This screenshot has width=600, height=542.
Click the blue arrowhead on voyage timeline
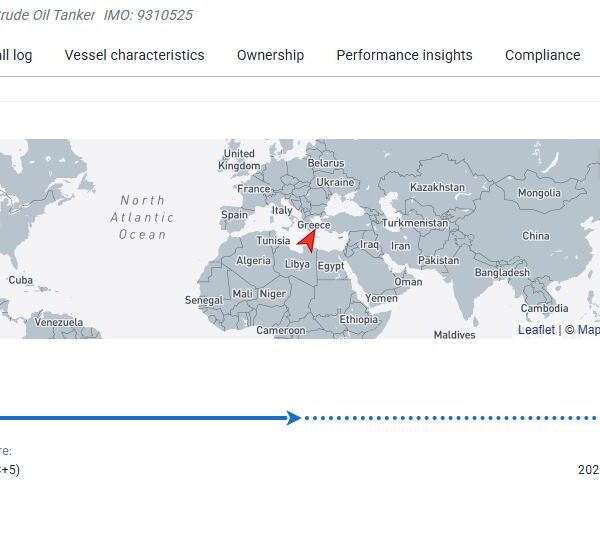click(293, 418)
